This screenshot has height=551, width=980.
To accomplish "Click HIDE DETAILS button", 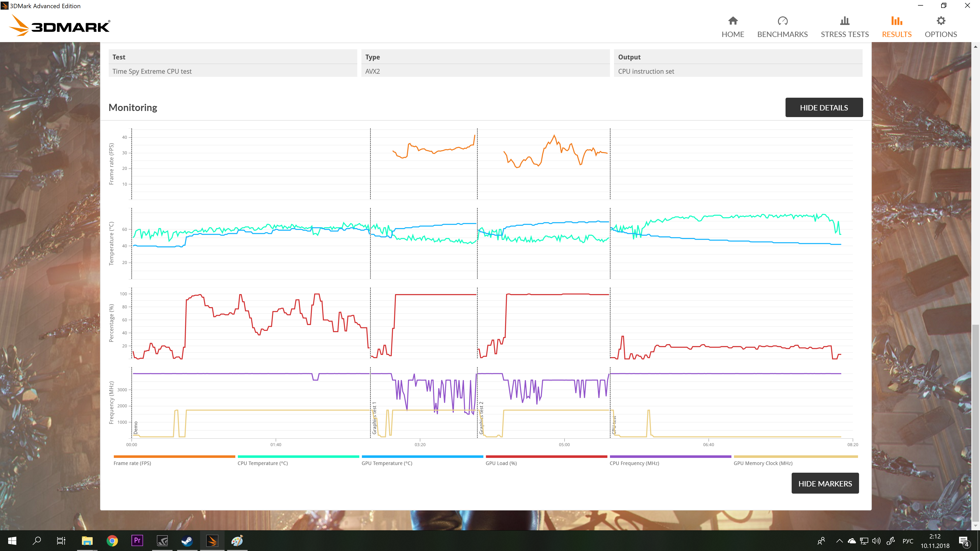I will click(x=824, y=108).
